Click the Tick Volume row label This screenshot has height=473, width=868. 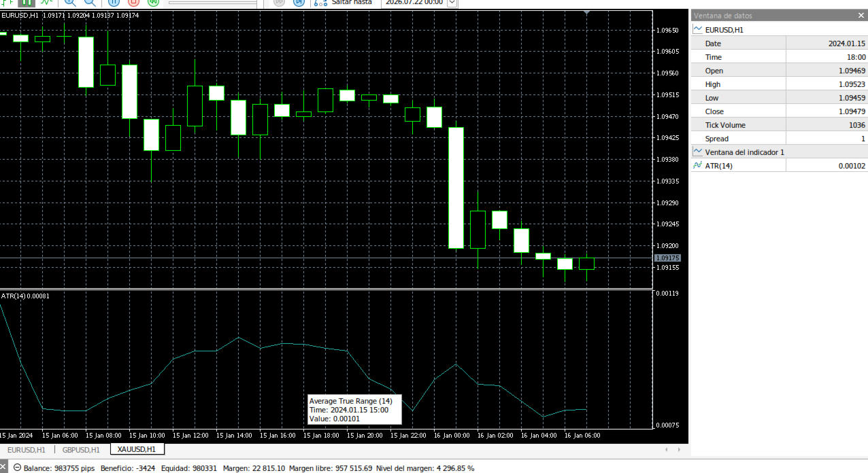coord(725,125)
